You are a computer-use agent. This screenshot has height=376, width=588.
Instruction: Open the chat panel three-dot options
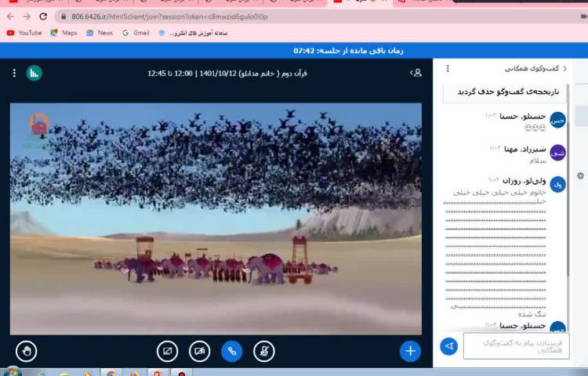tap(449, 69)
